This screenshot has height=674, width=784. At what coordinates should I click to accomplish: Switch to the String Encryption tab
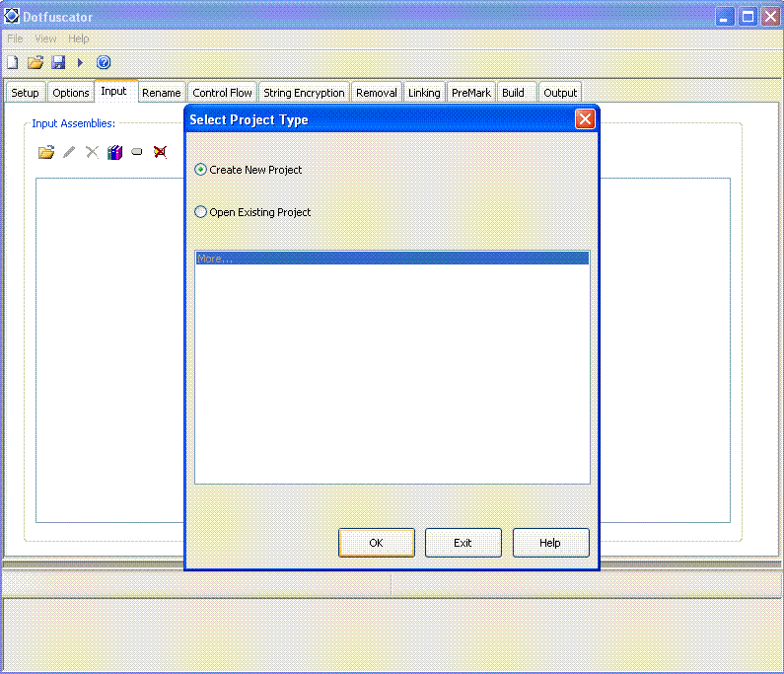304,93
